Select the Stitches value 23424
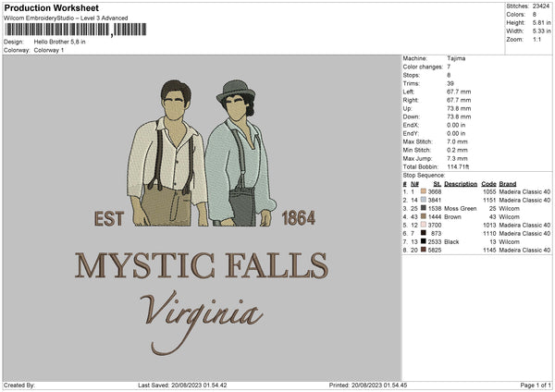This screenshot has width=555, height=392. [x=541, y=6]
